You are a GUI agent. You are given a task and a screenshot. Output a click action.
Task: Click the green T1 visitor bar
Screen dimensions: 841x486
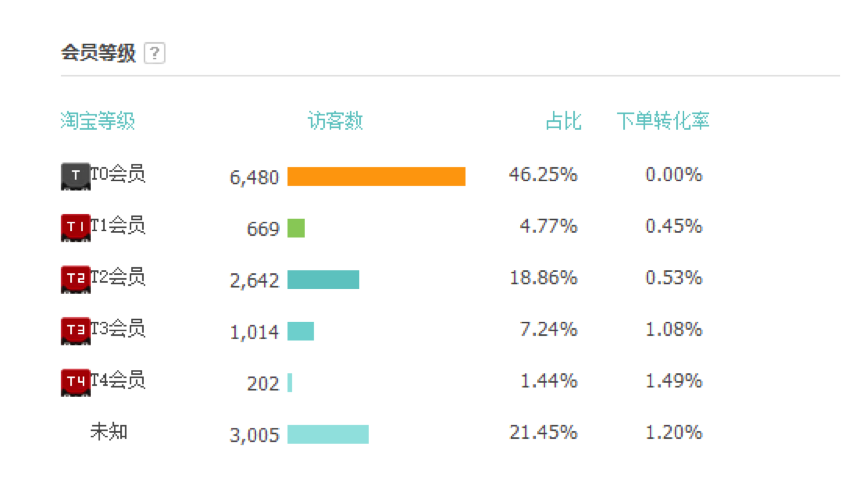pyautogui.click(x=296, y=228)
